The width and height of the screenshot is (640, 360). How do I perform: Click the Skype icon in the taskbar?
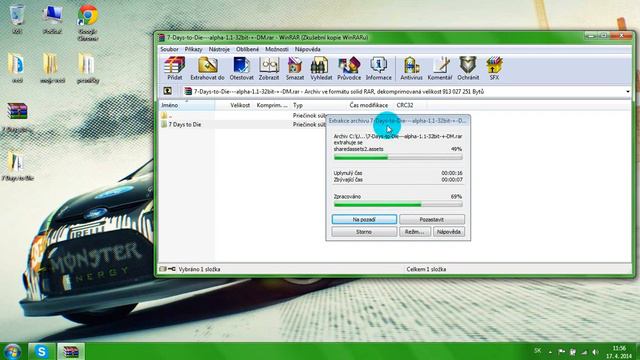point(41,351)
